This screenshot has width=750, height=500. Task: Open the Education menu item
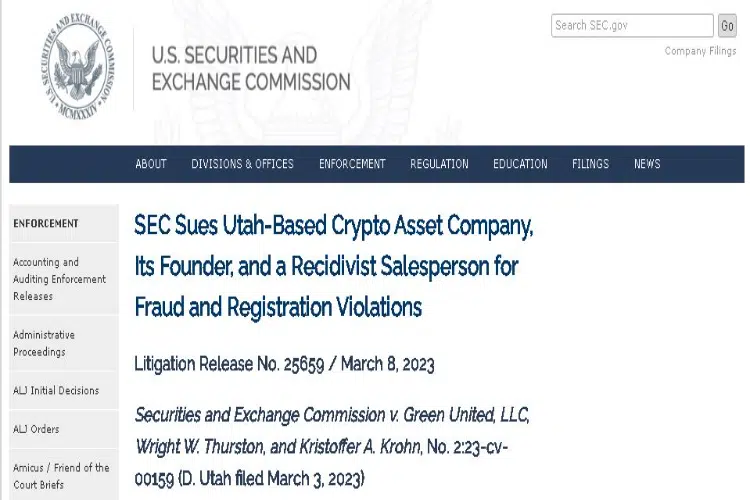click(520, 164)
